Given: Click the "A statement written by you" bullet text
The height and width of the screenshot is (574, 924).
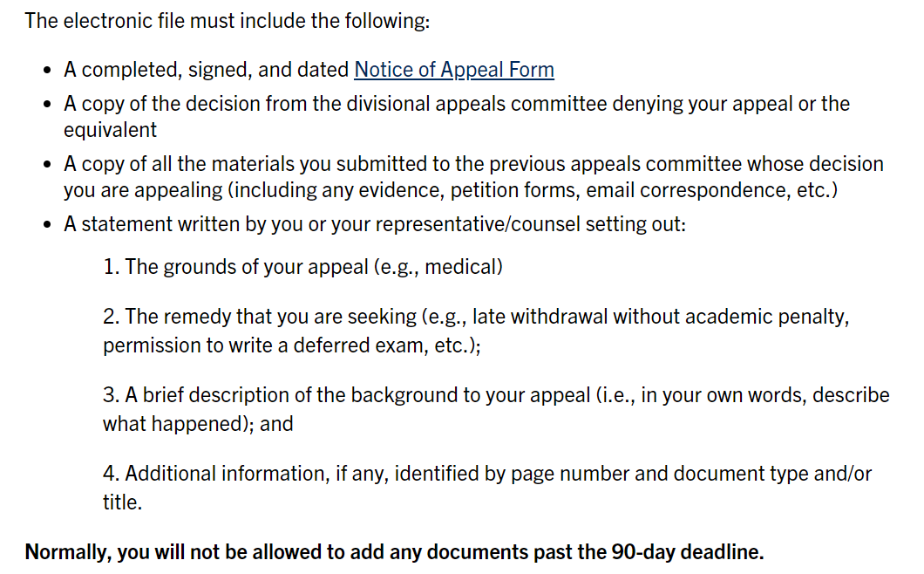Looking at the screenshot, I should 375,224.
